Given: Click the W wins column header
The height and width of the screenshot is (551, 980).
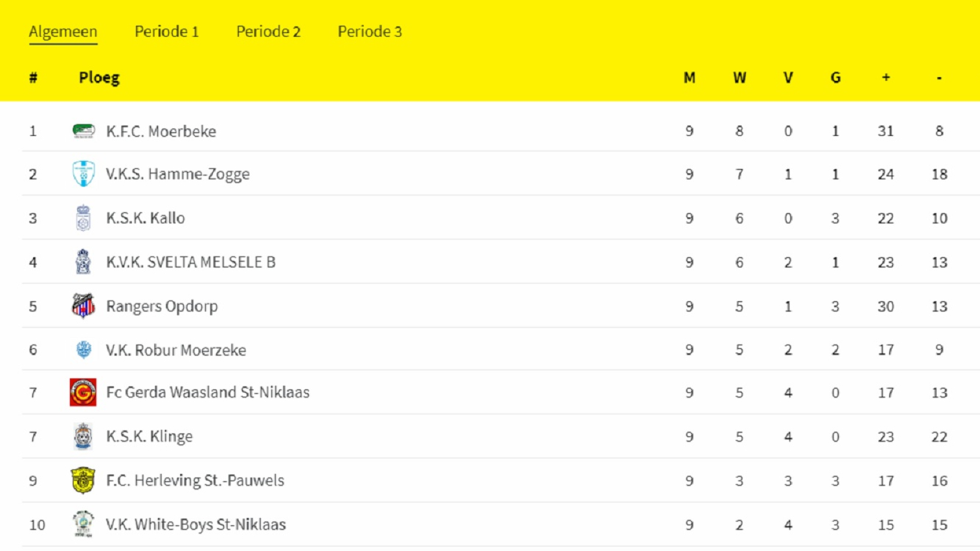Looking at the screenshot, I should coord(739,78).
